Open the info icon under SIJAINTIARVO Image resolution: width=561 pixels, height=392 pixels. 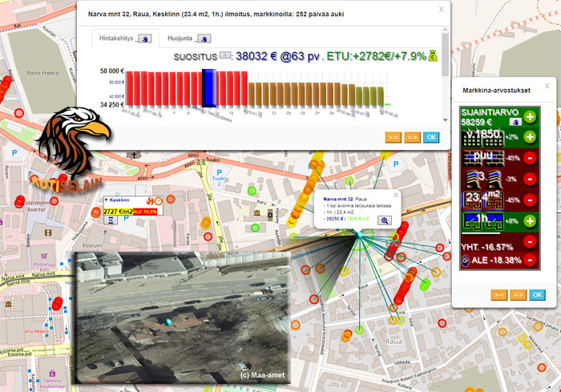[515, 122]
